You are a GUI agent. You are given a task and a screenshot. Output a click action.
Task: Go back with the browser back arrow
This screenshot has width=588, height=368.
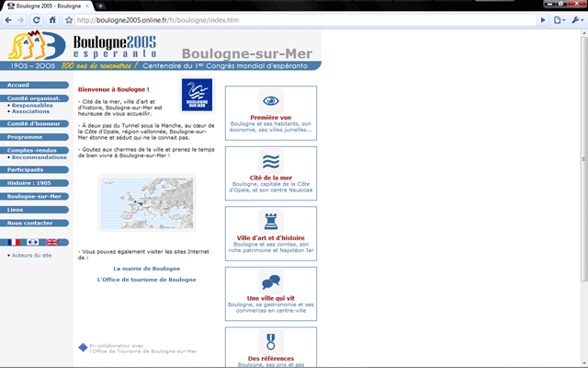pos(8,20)
